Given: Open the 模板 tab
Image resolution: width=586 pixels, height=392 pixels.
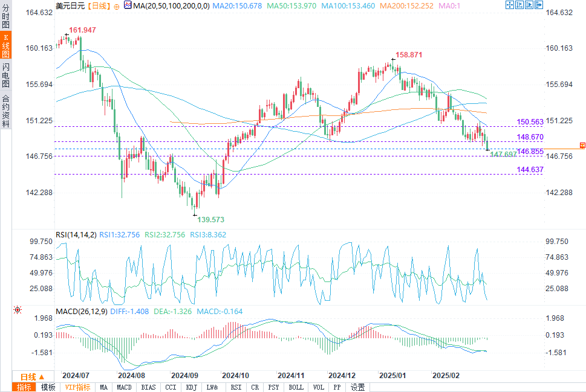Looking at the screenshot, I should click(48, 387).
